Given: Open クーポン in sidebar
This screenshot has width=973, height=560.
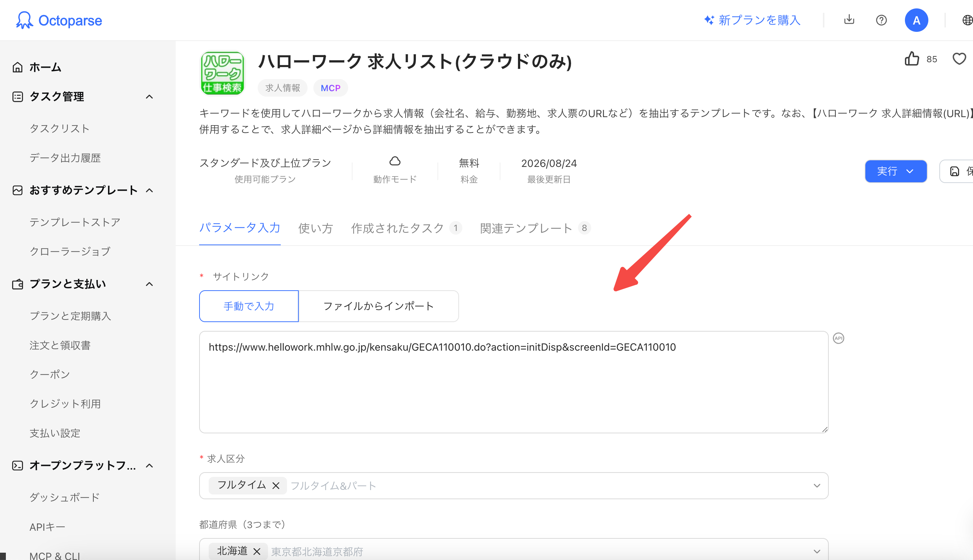Looking at the screenshot, I should click(x=50, y=375).
